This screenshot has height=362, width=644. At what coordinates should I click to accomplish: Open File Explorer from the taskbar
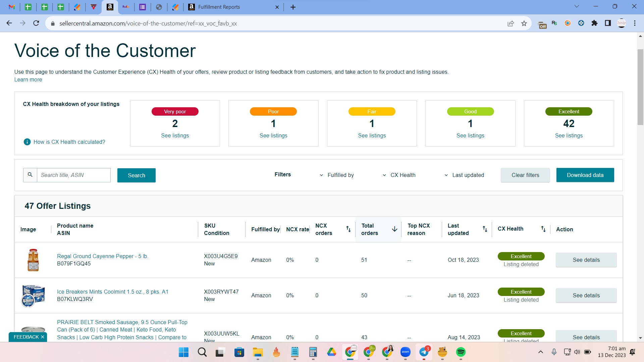(x=258, y=352)
